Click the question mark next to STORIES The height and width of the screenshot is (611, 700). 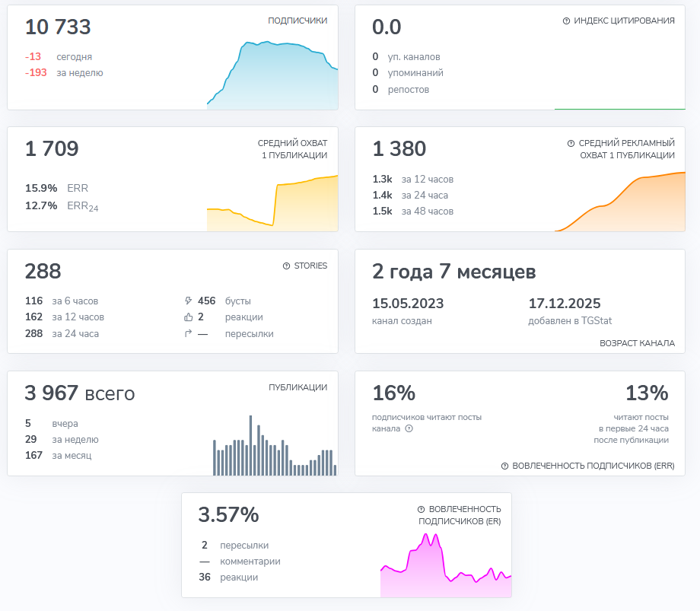(x=286, y=266)
